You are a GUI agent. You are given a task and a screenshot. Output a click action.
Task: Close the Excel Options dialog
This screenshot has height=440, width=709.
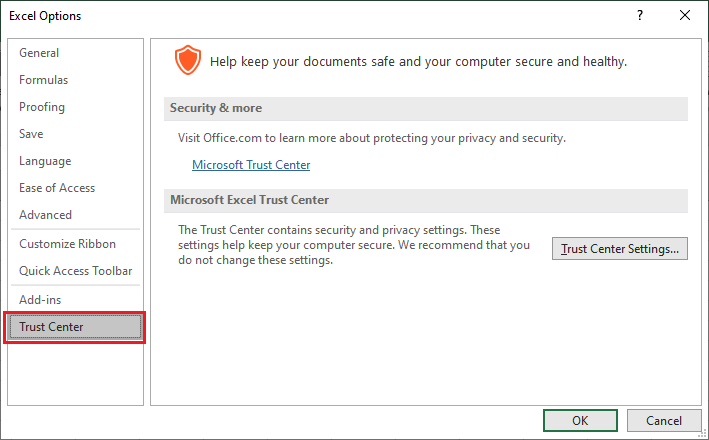(x=685, y=15)
